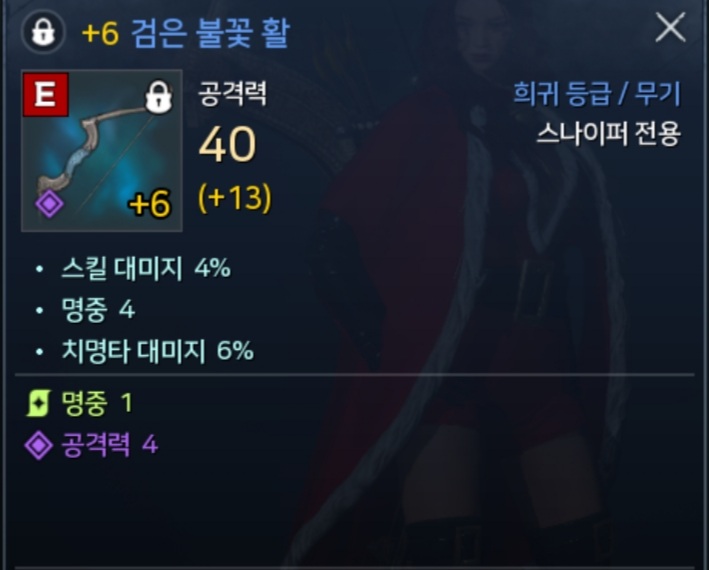Select the bow item thumbnail image
Image resolution: width=709 pixels, height=570 pixels.
click(x=102, y=151)
